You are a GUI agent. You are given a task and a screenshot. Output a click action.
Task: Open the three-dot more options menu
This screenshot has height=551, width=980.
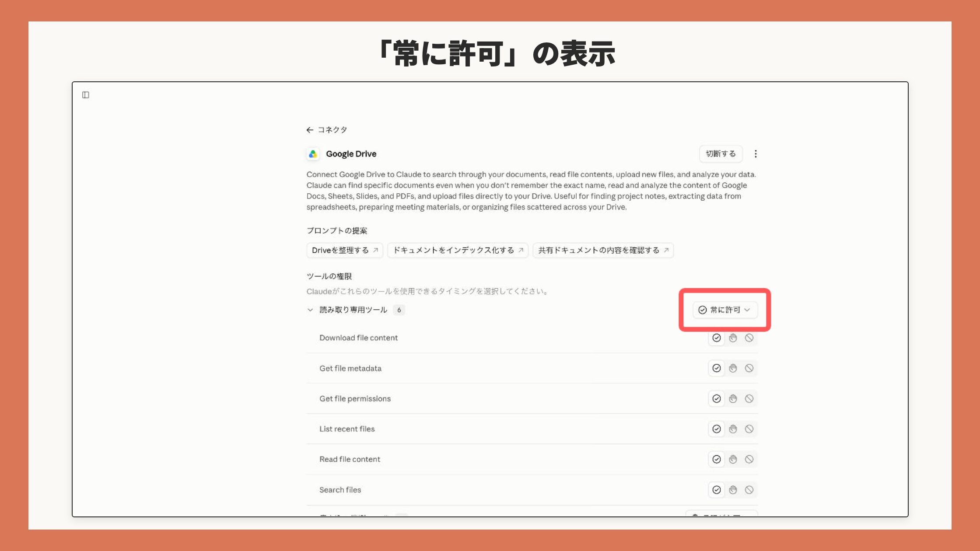coord(756,154)
